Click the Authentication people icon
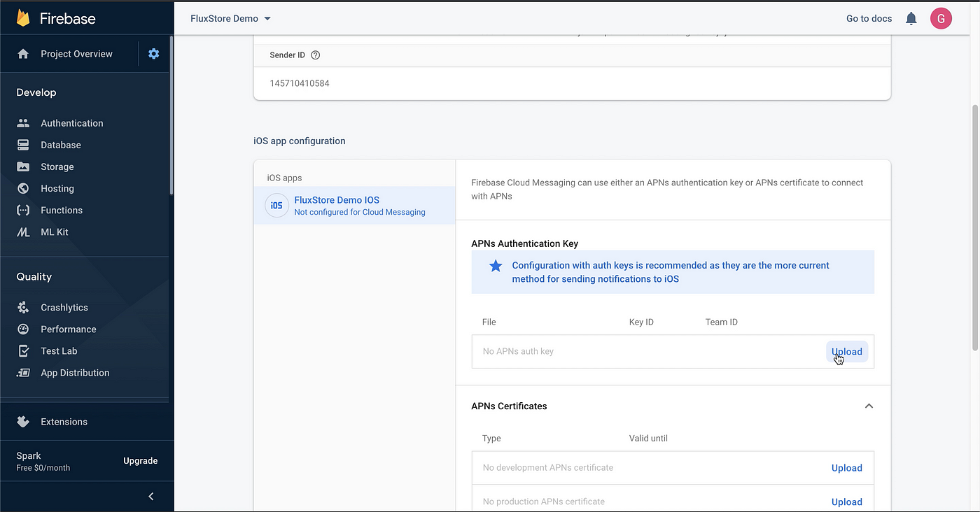The width and height of the screenshot is (980, 512). coord(23,123)
